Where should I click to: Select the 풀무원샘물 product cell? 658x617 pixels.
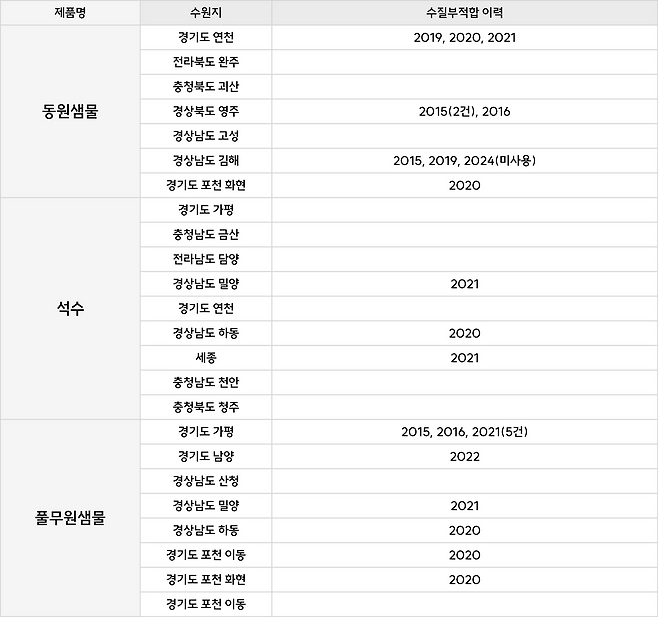pos(70,518)
